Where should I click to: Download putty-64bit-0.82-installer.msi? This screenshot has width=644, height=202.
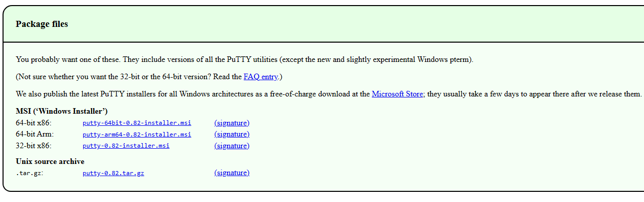pos(137,123)
